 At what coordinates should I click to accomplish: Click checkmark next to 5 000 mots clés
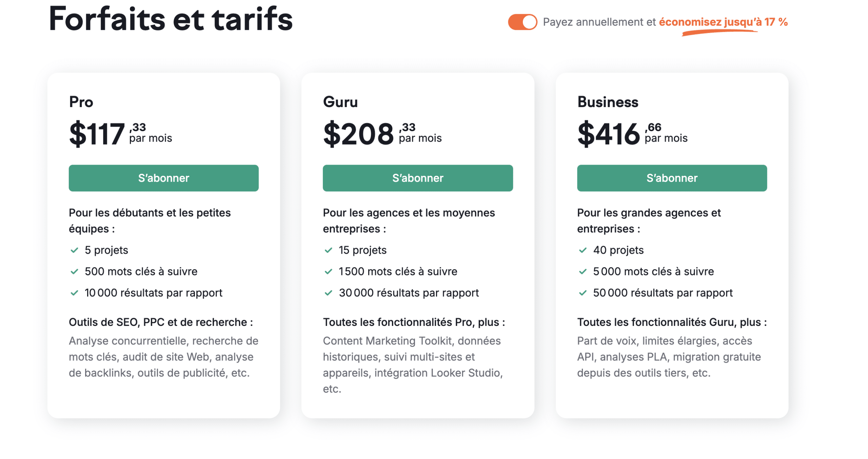[582, 271]
